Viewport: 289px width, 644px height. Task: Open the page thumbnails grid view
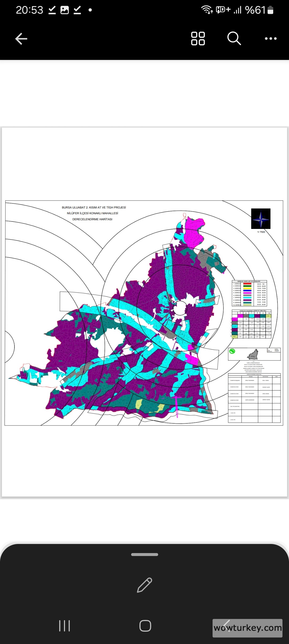198,39
